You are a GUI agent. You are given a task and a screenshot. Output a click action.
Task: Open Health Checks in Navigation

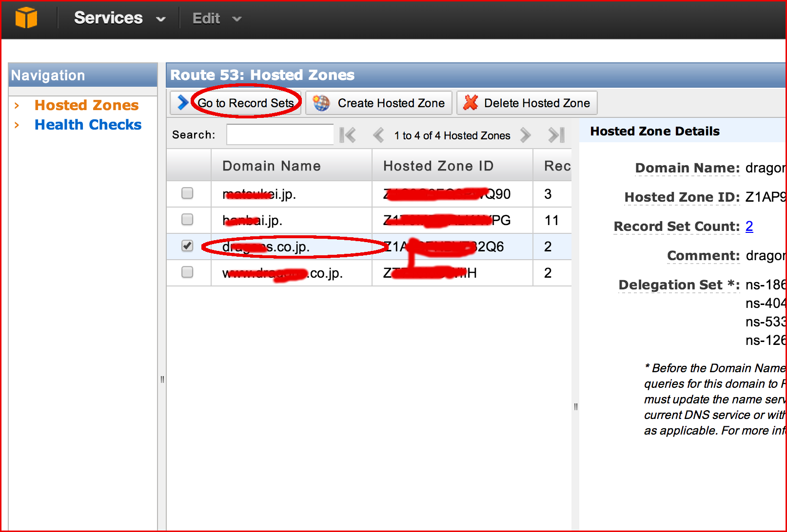pos(88,125)
